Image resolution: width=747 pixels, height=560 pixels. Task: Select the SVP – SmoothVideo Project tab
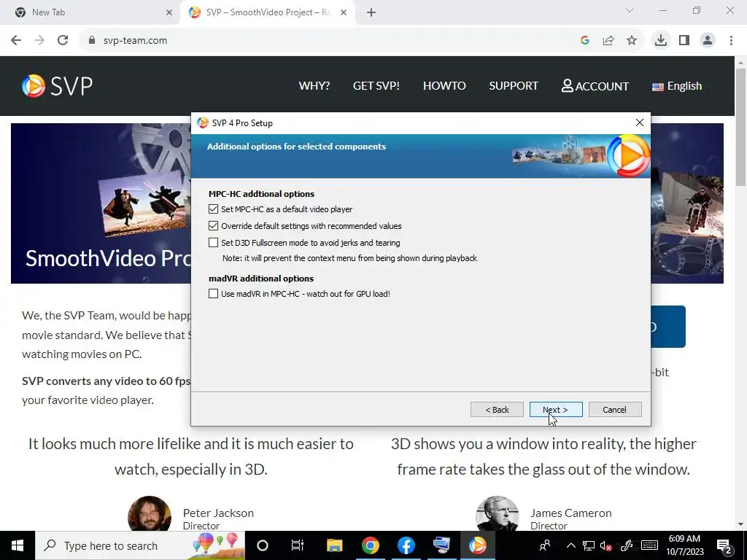point(267,12)
